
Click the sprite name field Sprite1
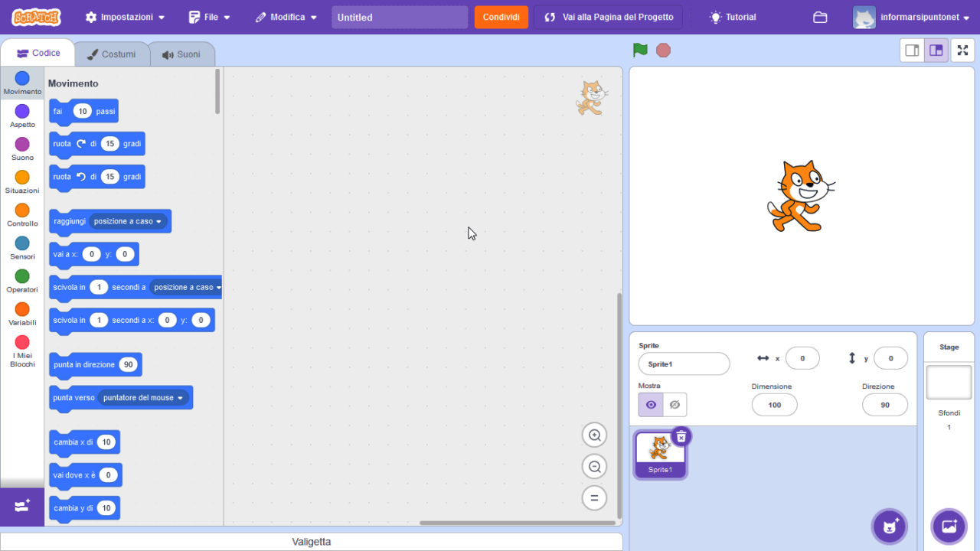click(684, 364)
